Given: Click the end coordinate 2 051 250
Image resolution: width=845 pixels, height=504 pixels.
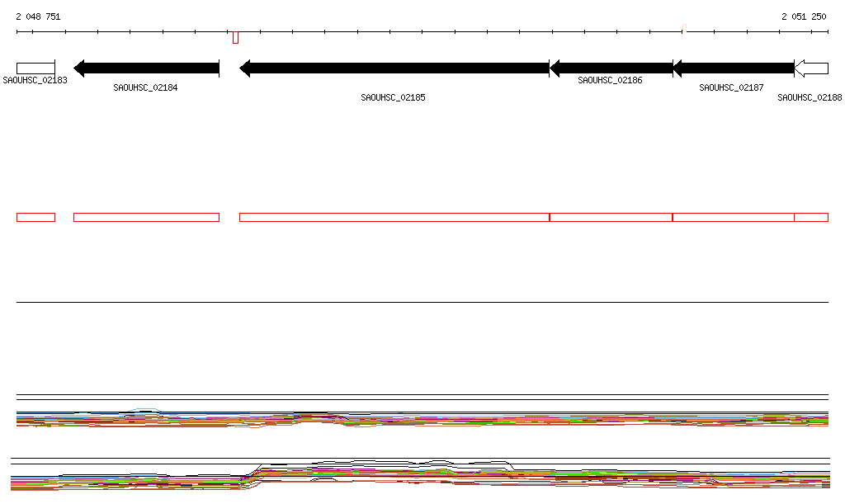Looking at the screenshot, I should point(804,16).
